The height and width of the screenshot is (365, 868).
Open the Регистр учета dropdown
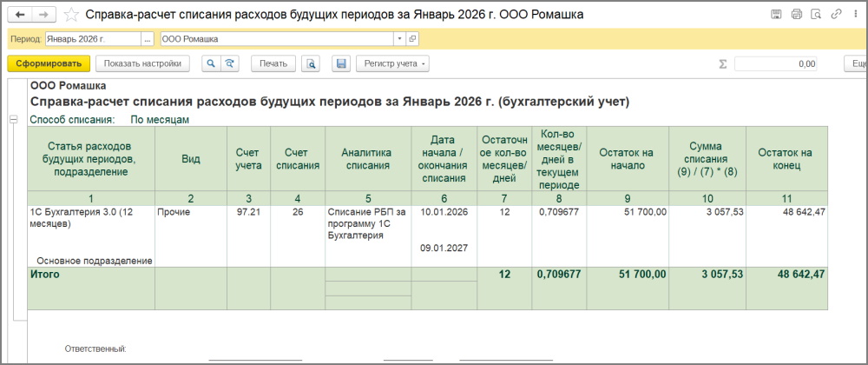(392, 63)
